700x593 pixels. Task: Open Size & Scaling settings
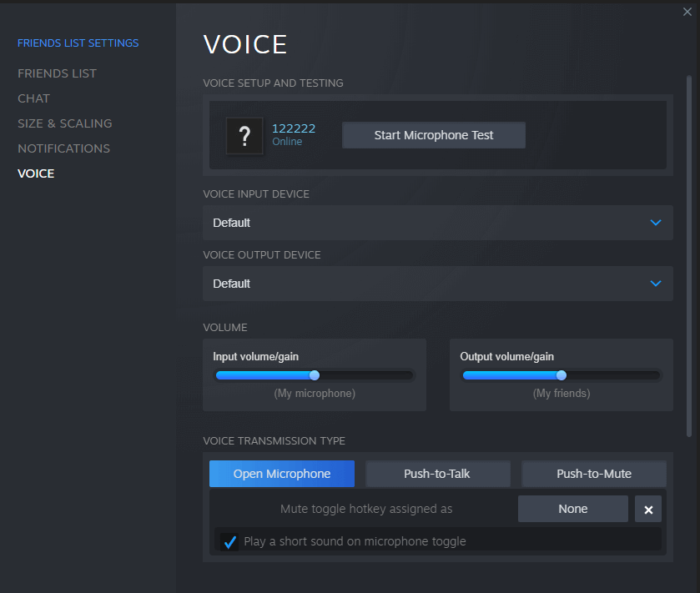(64, 123)
